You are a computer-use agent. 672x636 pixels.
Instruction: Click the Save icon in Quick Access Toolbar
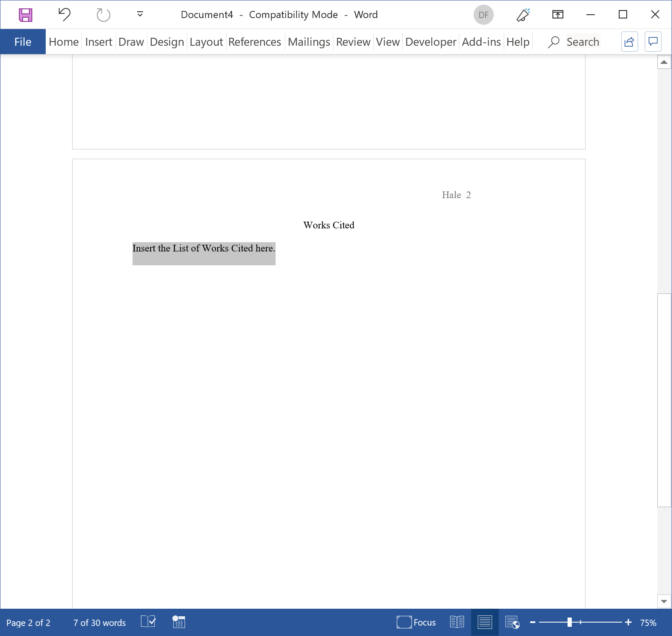coord(26,15)
